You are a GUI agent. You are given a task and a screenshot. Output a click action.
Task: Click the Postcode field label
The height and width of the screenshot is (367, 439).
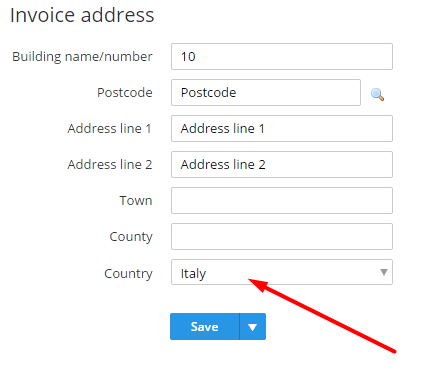125,92
